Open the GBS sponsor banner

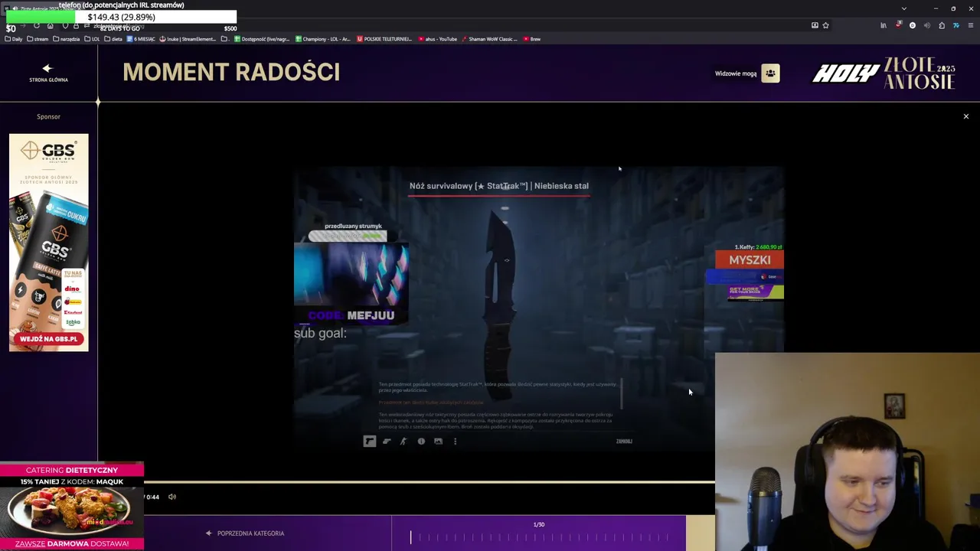point(48,243)
